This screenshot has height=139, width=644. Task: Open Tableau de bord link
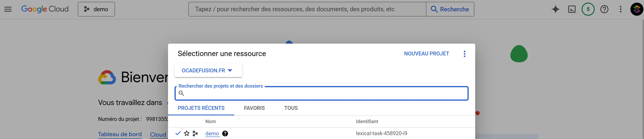pos(120,135)
